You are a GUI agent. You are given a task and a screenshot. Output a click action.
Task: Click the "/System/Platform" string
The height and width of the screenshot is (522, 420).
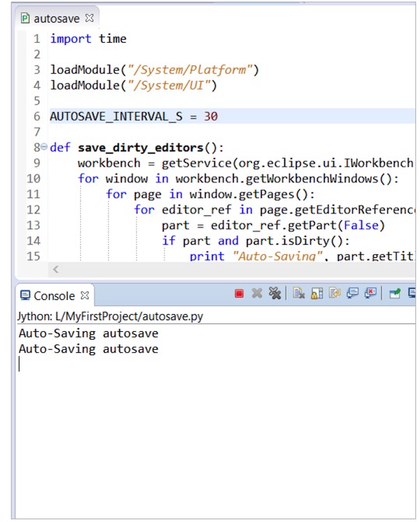coord(190,70)
